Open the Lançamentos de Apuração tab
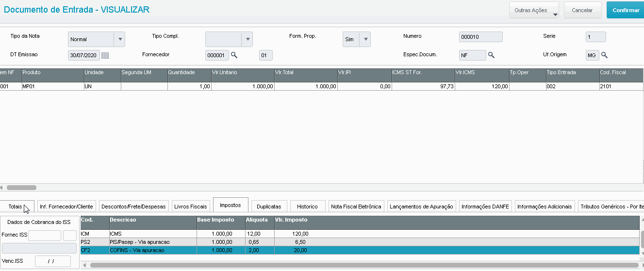 click(x=421, y=207)
